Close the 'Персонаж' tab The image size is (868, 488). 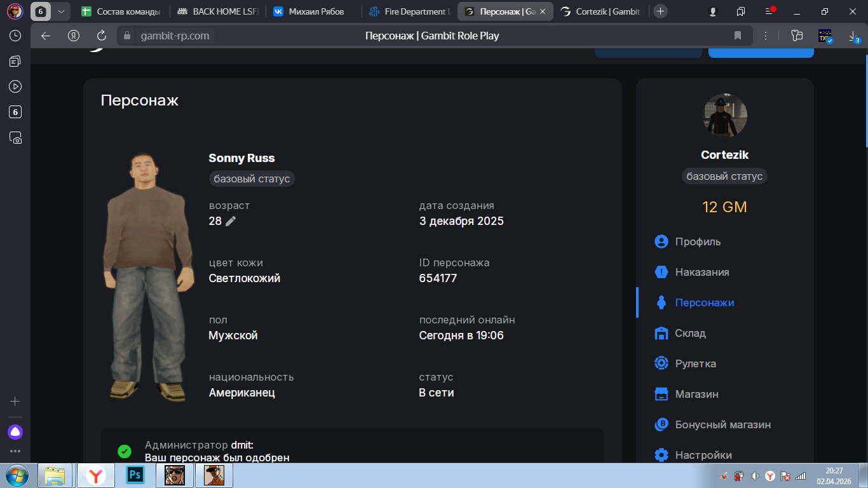click(x=542, y=11)
